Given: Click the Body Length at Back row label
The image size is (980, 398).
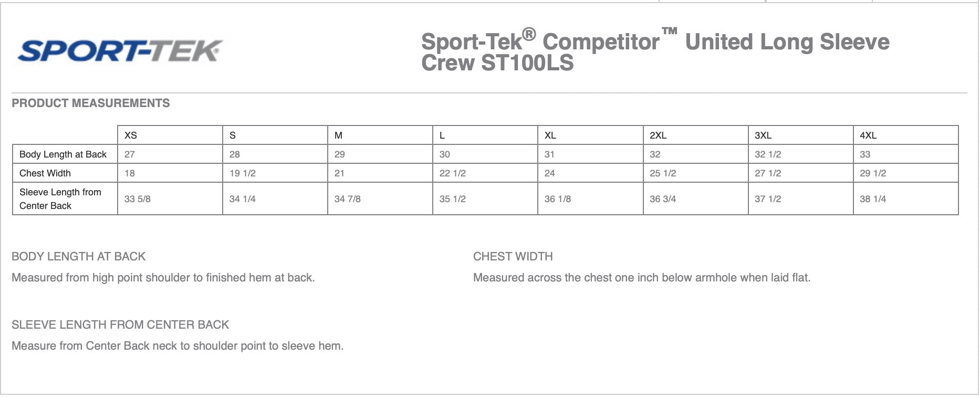Looking at the screenshot, I should (63, 154).
